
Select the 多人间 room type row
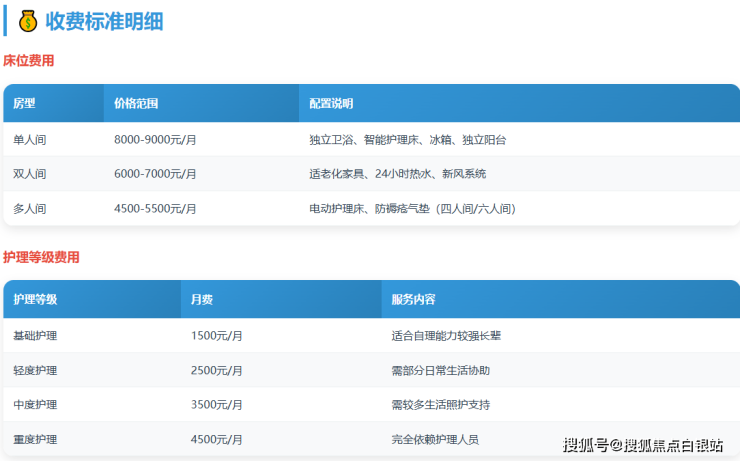30,209
